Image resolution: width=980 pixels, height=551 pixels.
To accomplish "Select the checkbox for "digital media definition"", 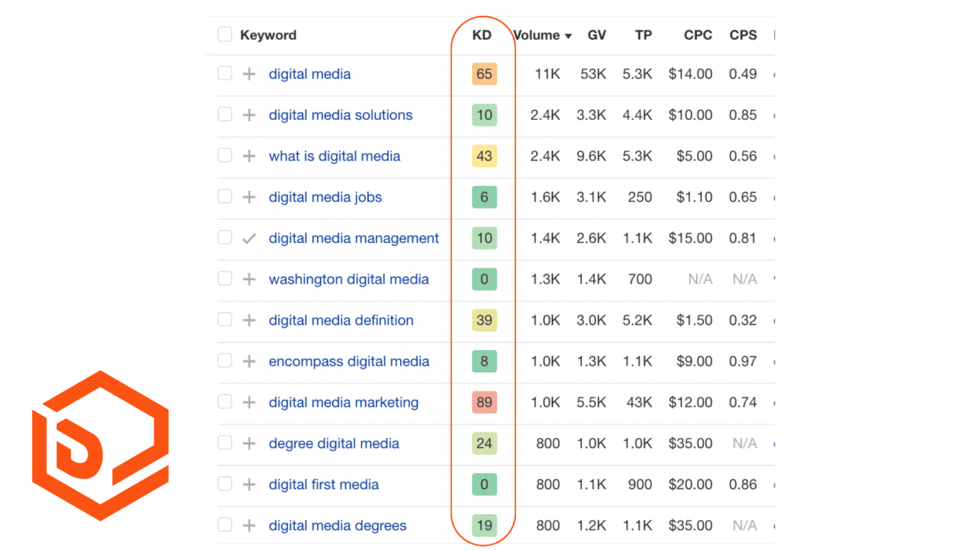I will (x=225, y=320).
